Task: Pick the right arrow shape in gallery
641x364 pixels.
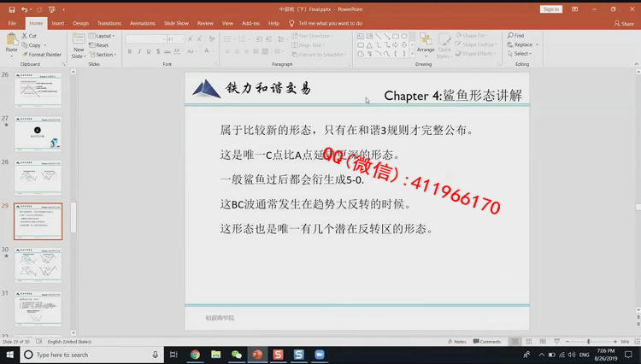Action: click(396, 45)
